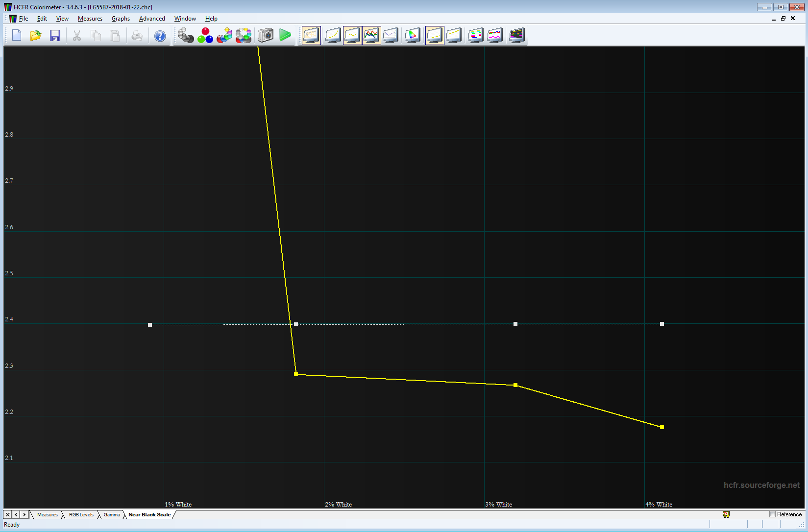
Task: Click the gray scale measurement icon
Action: 185,35
